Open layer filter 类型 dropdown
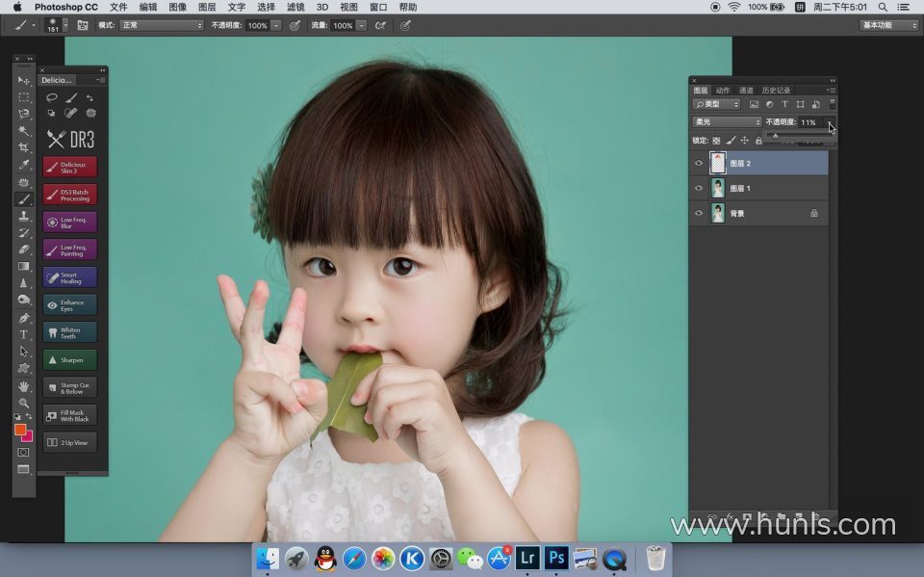924x577 pixels. point(716,104)
